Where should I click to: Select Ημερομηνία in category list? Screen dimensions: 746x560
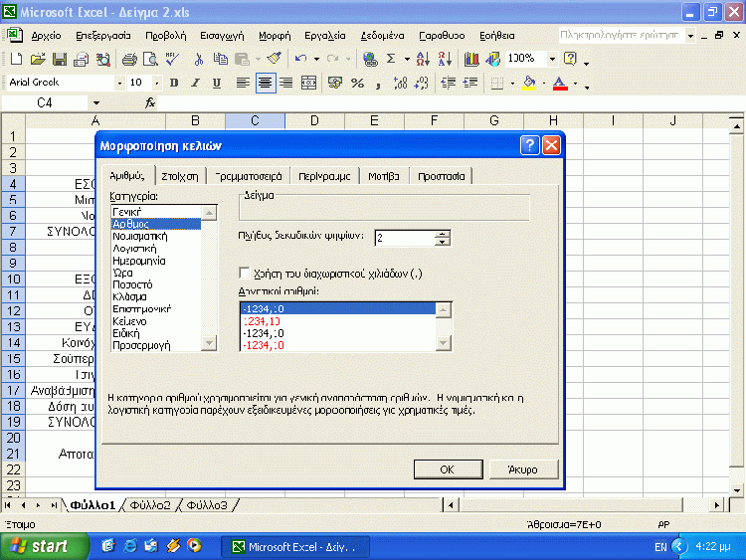point(156,261)
